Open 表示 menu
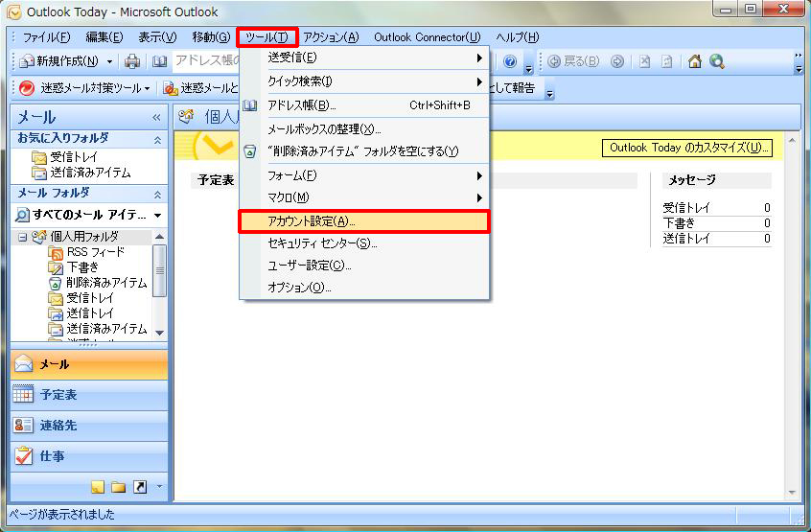811x532 pixels. [x=157, y=37]
